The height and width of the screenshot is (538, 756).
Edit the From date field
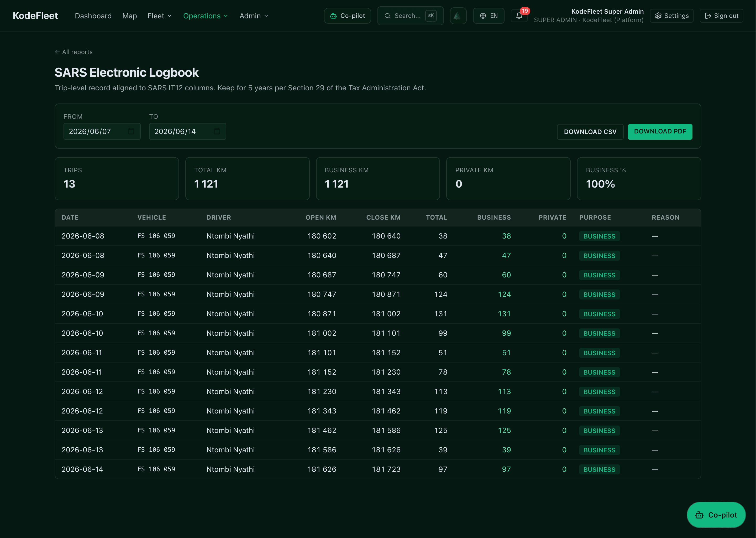click(102, 132)
